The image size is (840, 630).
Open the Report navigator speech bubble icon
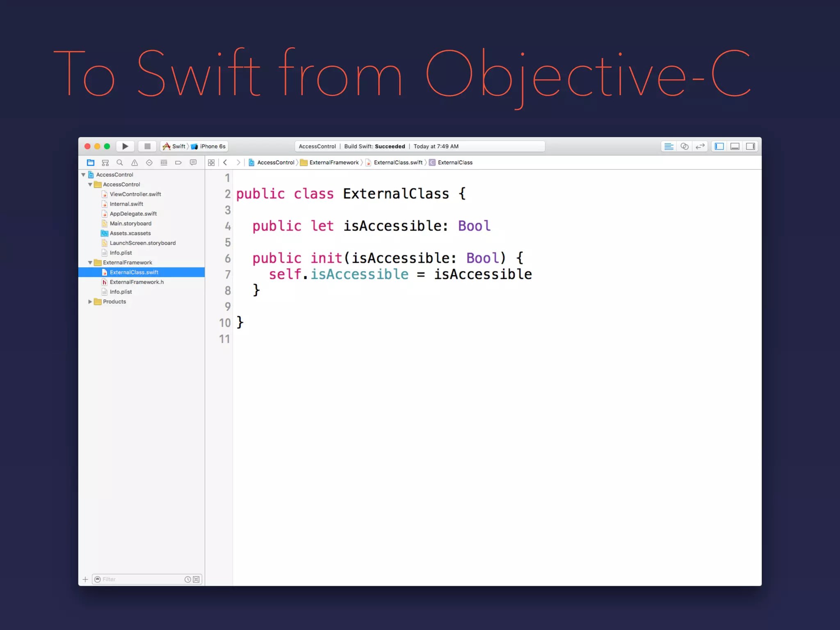tap(193, 163)
